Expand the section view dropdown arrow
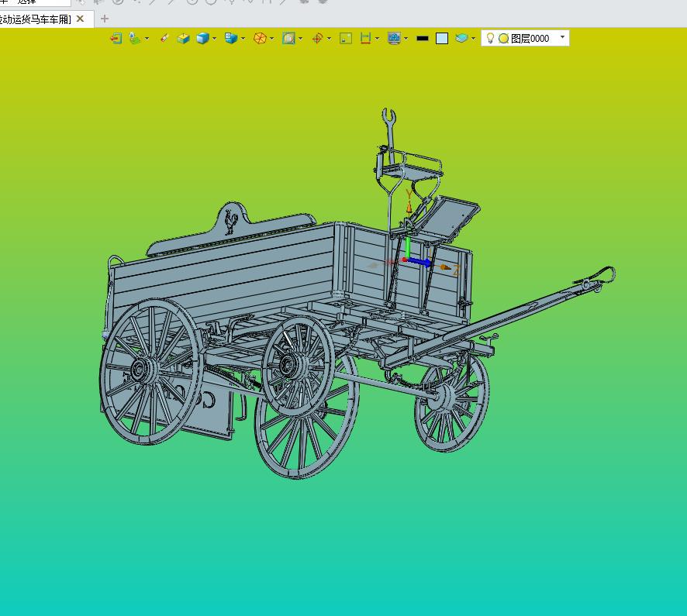Image resolution: width=687 pixels, height=616 pixels. (x=301, y=39)
